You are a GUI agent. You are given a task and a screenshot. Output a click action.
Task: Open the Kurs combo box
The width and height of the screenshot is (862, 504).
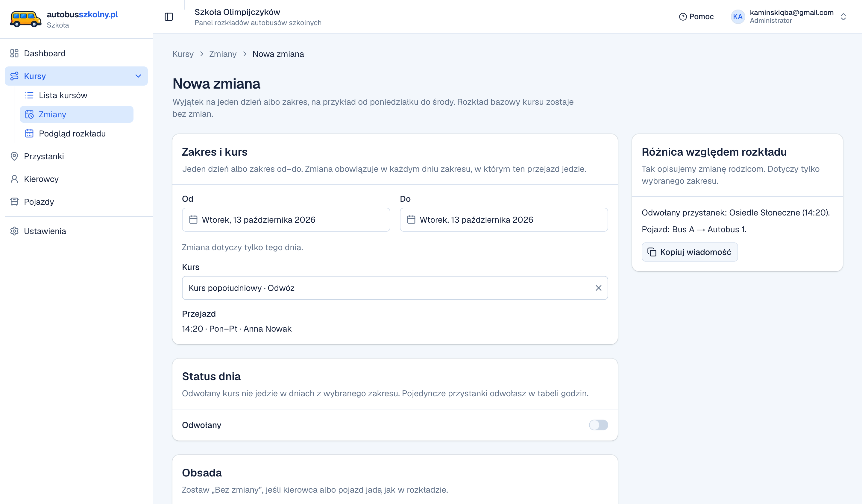(395, 288)
